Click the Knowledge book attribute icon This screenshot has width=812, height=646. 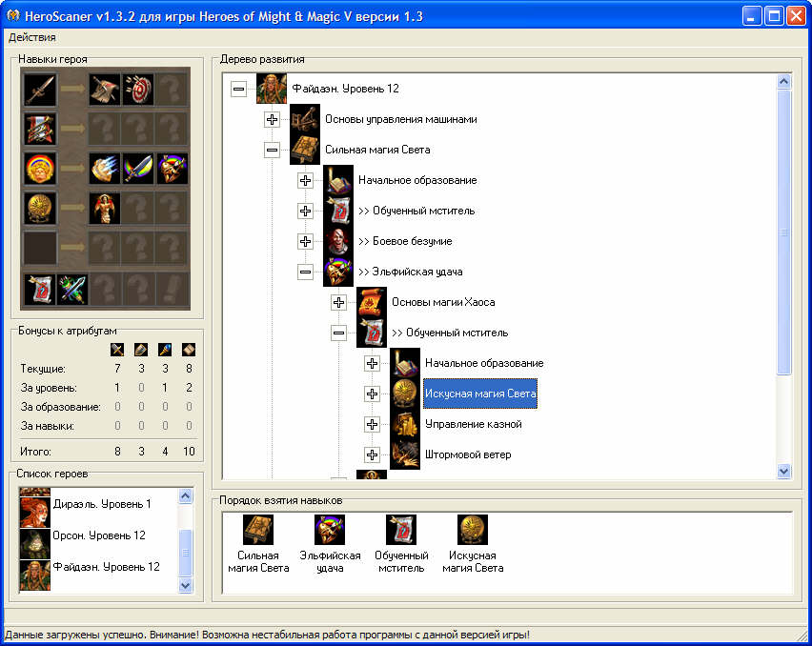pos(189,350)
